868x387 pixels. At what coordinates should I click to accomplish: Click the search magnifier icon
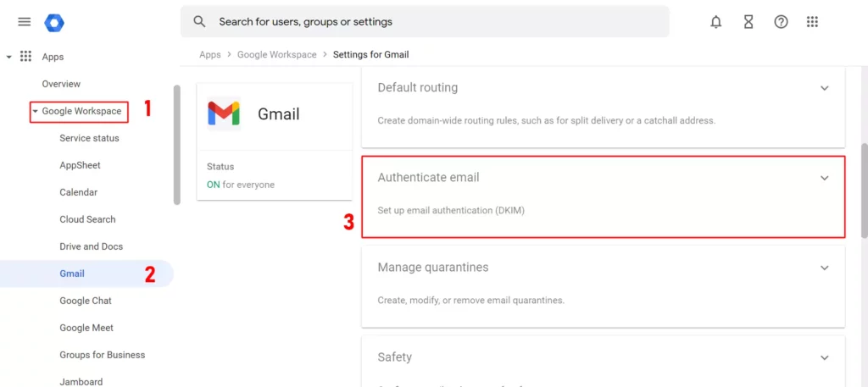pos(199,21)
